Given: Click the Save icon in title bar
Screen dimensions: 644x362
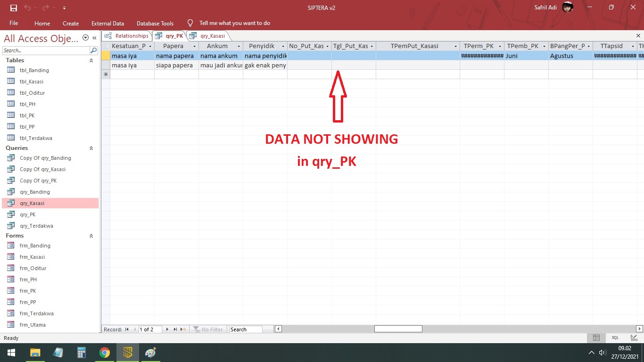Looking at the screenshot, I should coord(14,8).
